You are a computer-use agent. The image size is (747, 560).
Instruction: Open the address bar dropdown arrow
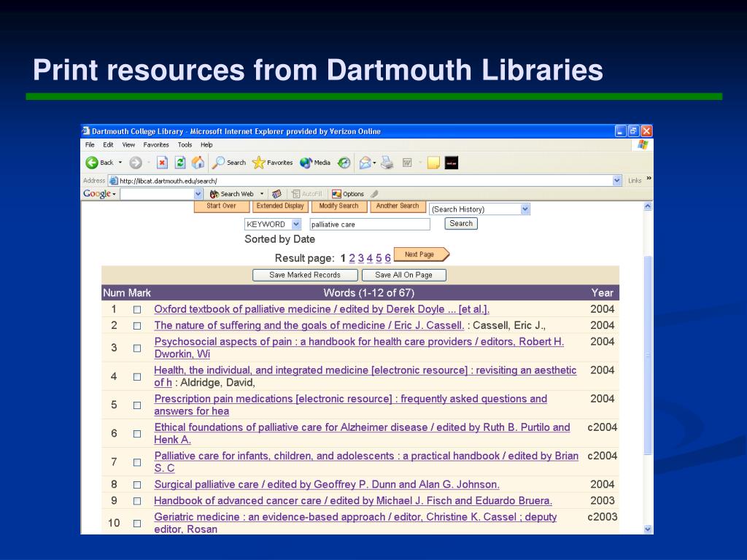tap(617, 181)
